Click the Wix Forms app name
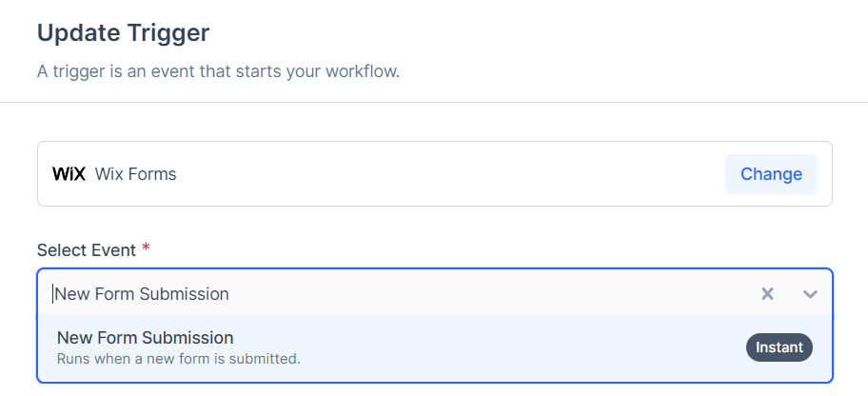Image resolution: width=868 pixels, height=396 pixels. pyautogui.click(x=135, y=174)
